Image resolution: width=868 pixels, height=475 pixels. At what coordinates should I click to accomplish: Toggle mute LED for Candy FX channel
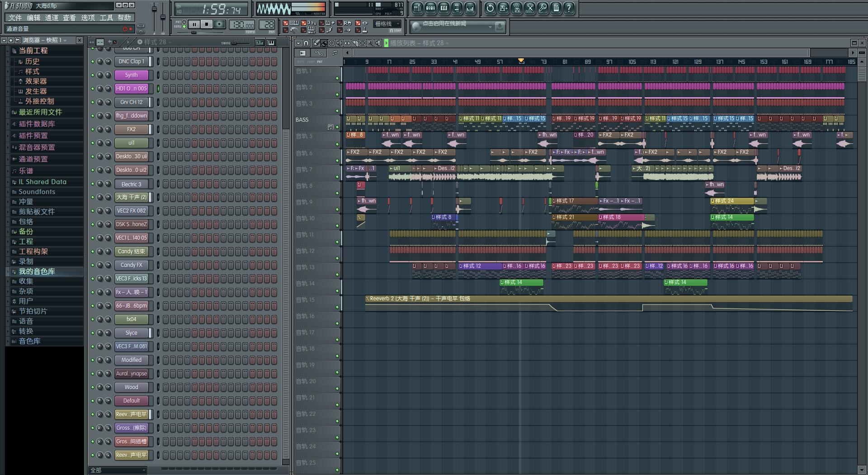(x=93, y=265)
